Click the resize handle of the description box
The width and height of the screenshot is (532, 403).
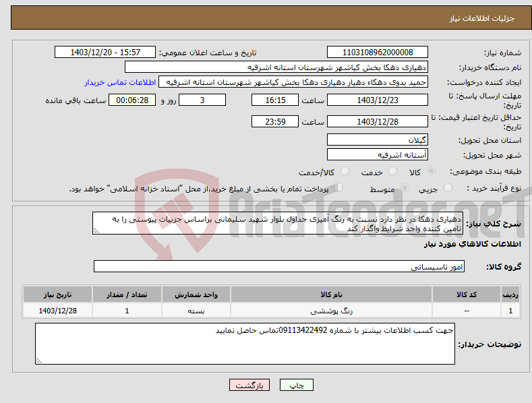click(96, 230)
